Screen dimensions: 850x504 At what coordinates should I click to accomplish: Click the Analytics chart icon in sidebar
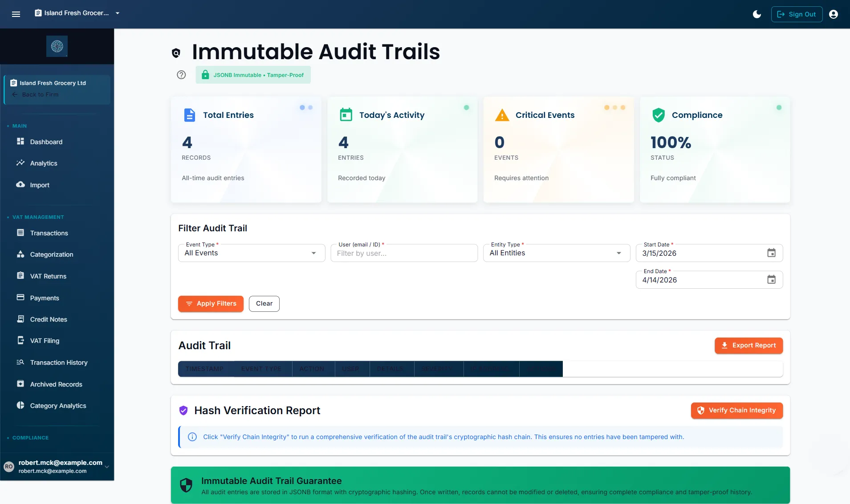point(20,163)
